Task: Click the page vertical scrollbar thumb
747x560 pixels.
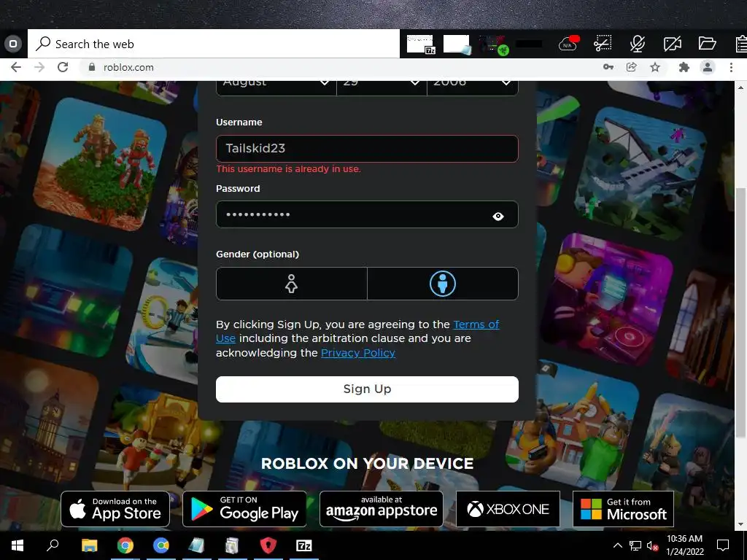Action: [x=740, y=312]
